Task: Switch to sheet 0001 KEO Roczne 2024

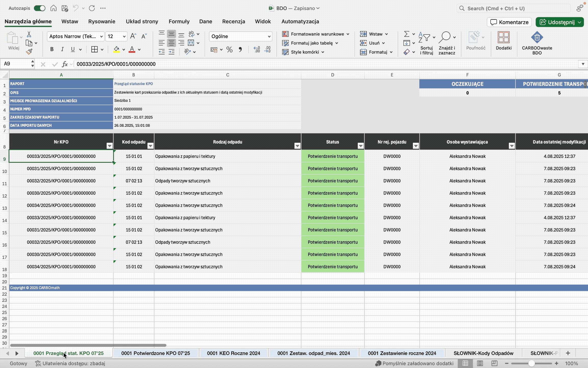Action: click(233, 353)
